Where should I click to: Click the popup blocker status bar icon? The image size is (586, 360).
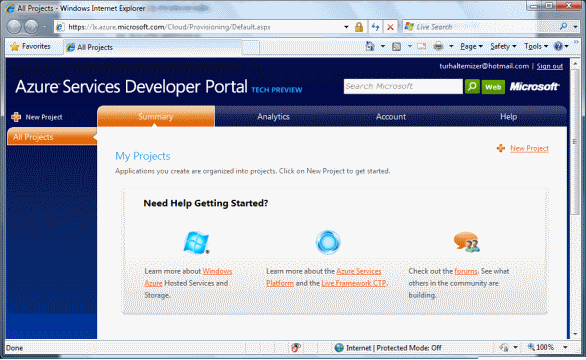coord(295,348)
